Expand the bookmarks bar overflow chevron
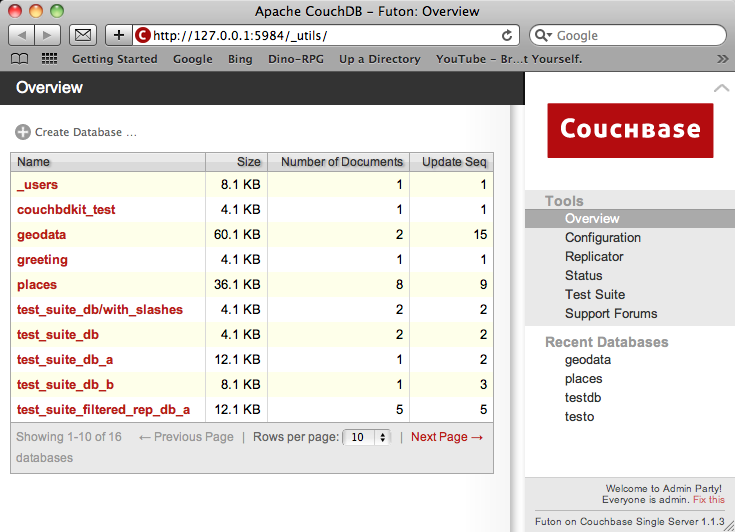Image resolution: width=735 pixels, height=532 pixels. (x=723, y=59)
